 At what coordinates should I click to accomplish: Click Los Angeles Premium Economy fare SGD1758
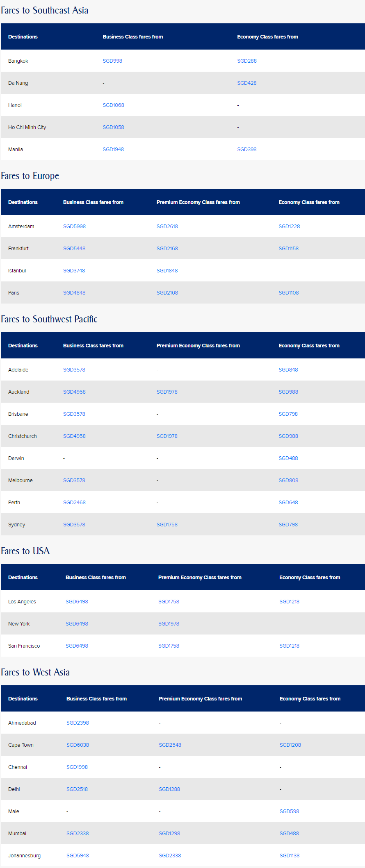tap(169, 602)
